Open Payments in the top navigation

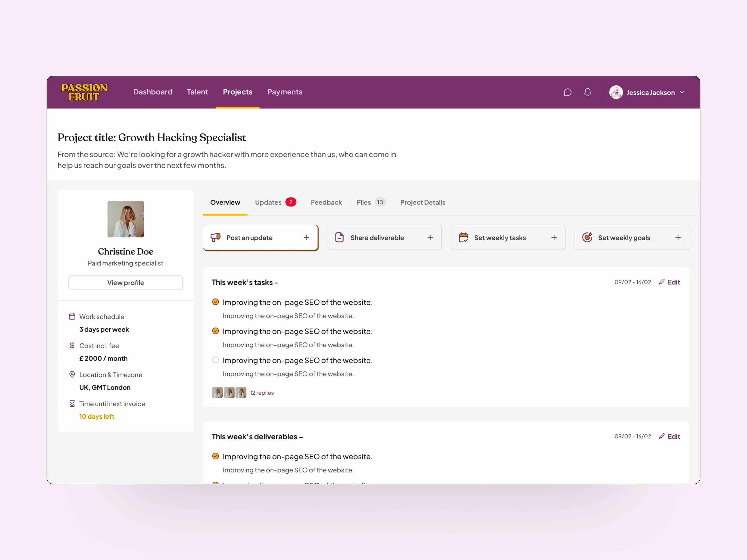pyautogui.click(x=285, y=92)
